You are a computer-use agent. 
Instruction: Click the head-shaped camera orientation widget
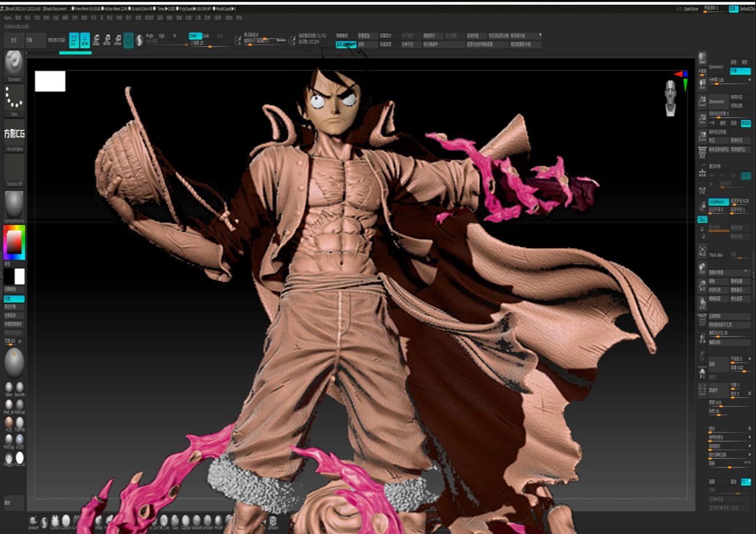coord(670,98)
